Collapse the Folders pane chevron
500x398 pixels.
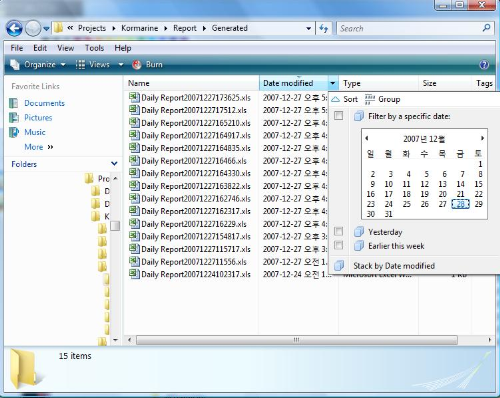[114, 164]
